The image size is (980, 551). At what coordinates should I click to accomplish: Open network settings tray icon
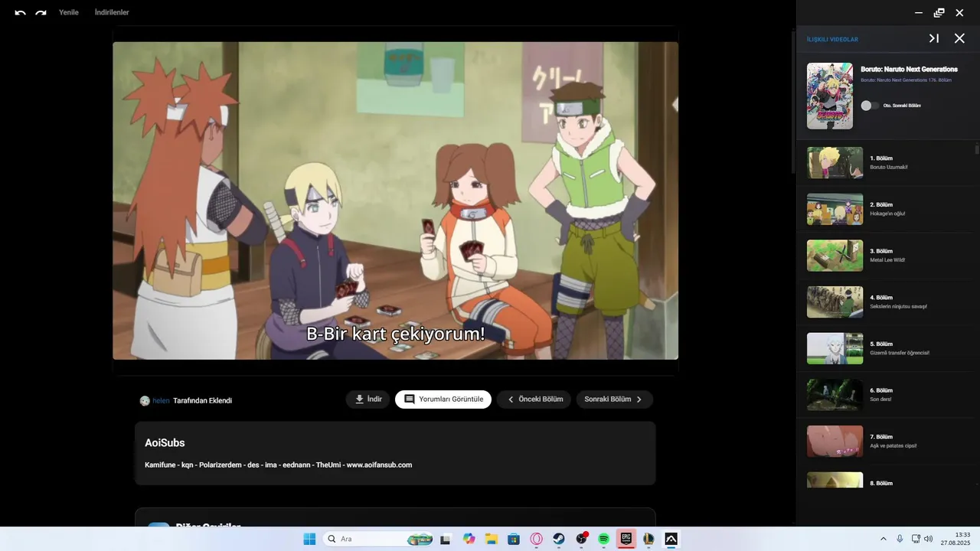916,539
